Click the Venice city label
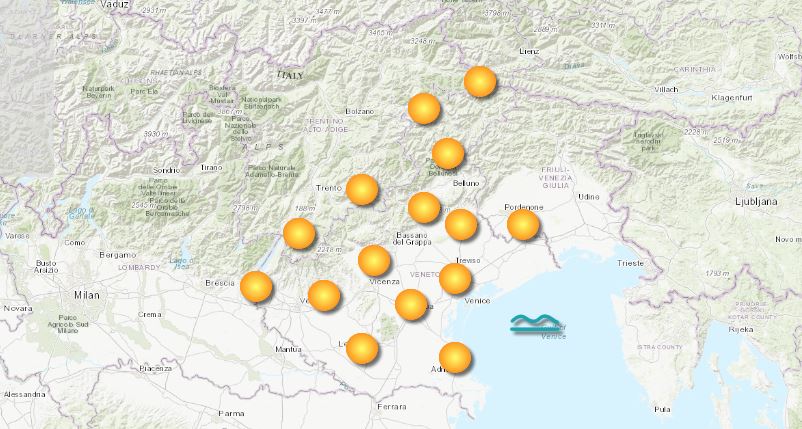The width and height of the screenshot is (802, 429). [477, 301]
